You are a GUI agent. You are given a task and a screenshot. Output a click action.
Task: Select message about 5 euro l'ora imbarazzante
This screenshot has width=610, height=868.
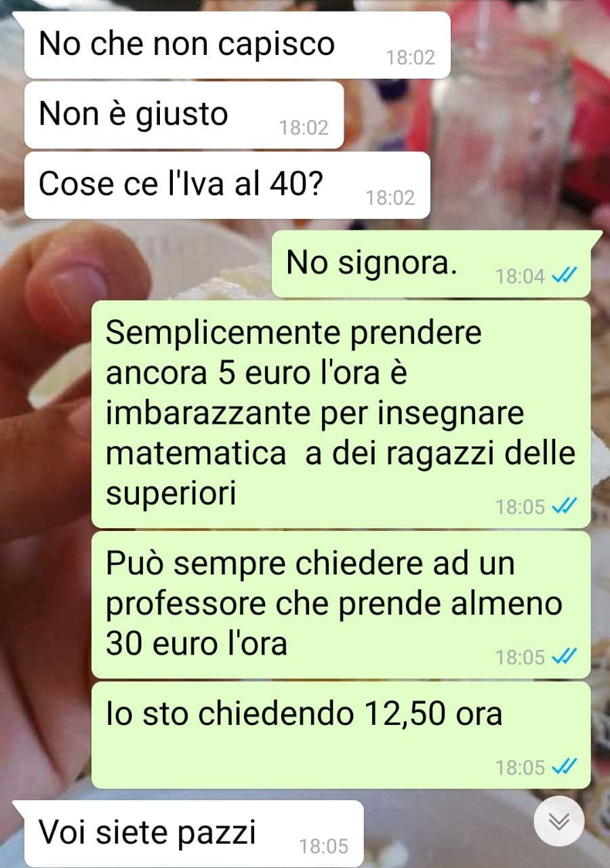tap(341, 414)
